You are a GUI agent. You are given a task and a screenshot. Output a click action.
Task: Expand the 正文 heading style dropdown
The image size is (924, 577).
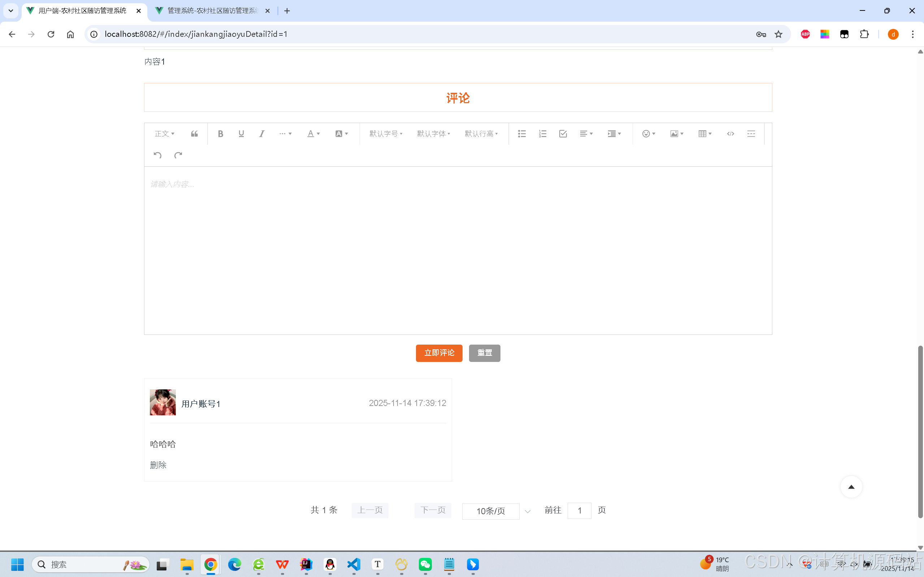(x=165, y=134)
